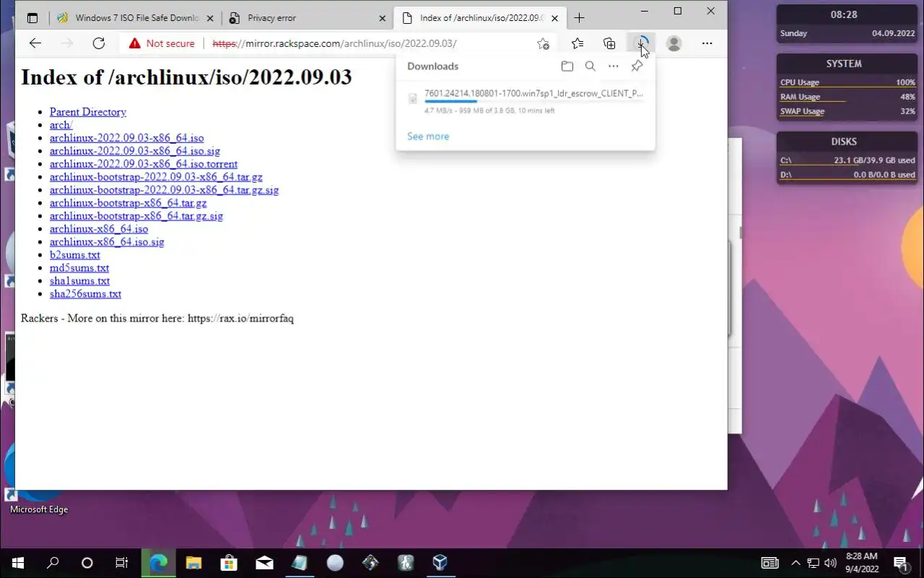Open Task View
924x578 pixels.
click(x=122, y=563)
